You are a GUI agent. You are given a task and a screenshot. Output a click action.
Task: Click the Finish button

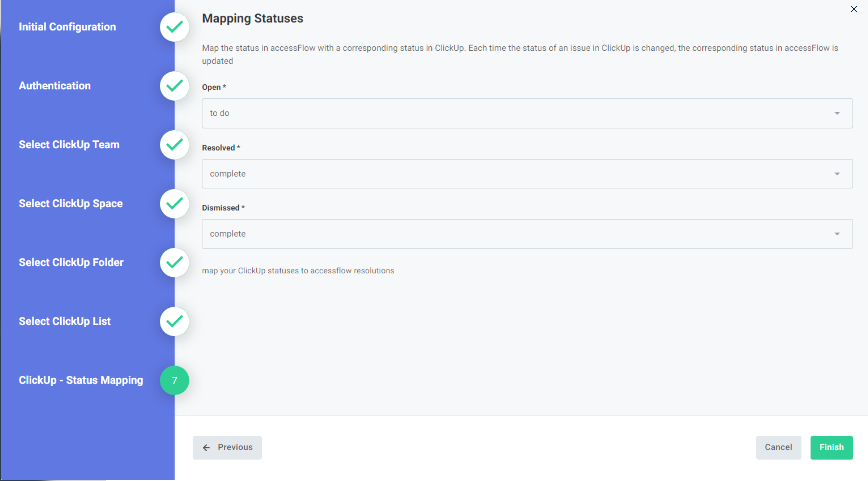(831, 447)
